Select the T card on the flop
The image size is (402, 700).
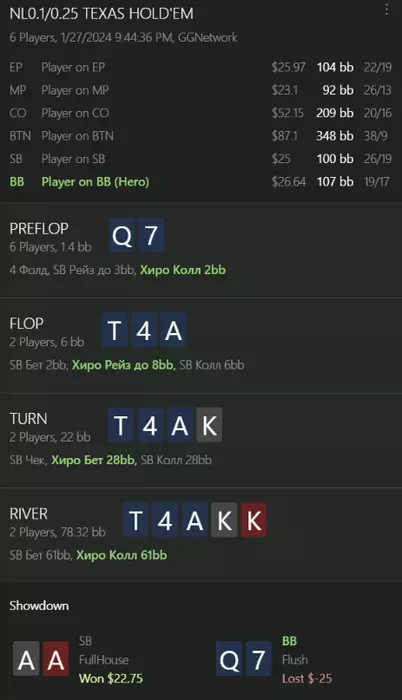[115, 330]
